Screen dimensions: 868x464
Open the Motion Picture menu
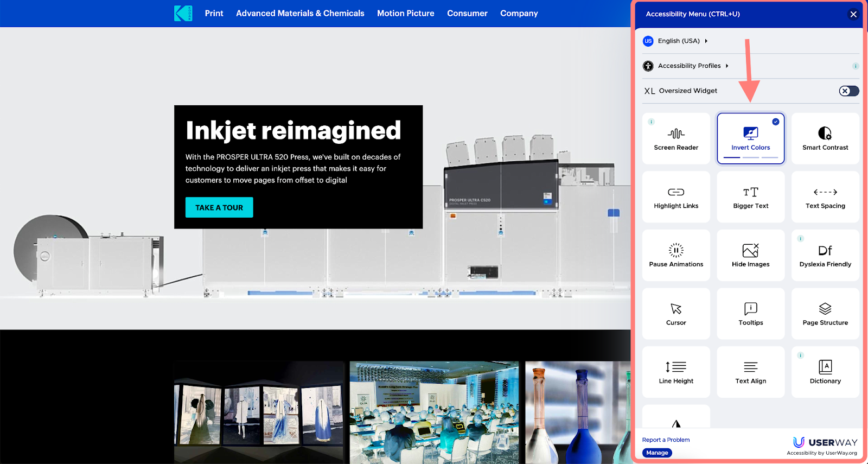405,13
